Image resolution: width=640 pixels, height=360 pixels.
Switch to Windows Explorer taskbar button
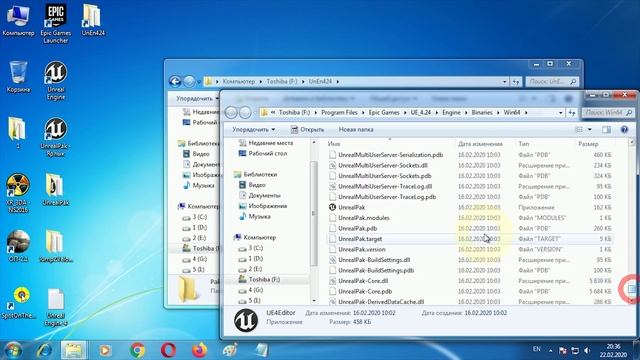[x=73, y=350]
